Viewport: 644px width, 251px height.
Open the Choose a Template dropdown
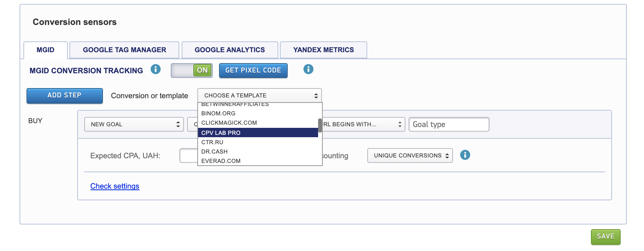tap(259, 95)
